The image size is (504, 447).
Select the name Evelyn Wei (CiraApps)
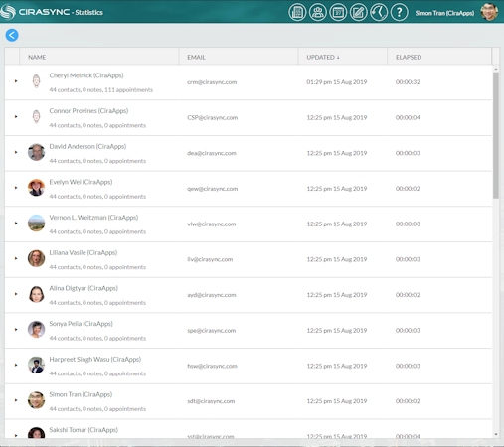[x=81, y=182]
